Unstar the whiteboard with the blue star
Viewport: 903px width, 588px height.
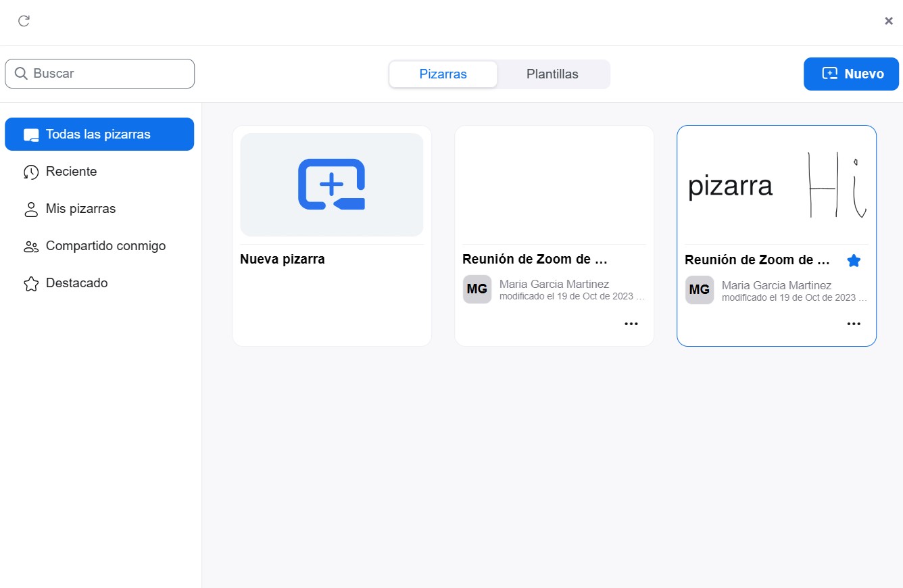pos(854,260)
